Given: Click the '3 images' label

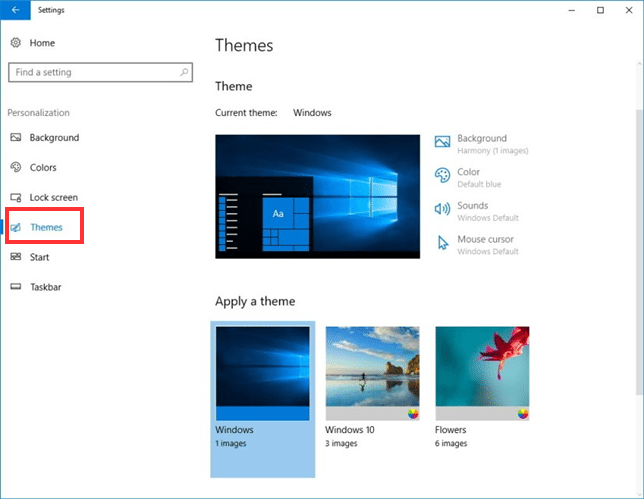Looking at the screenshot, I should coord(341,444).
